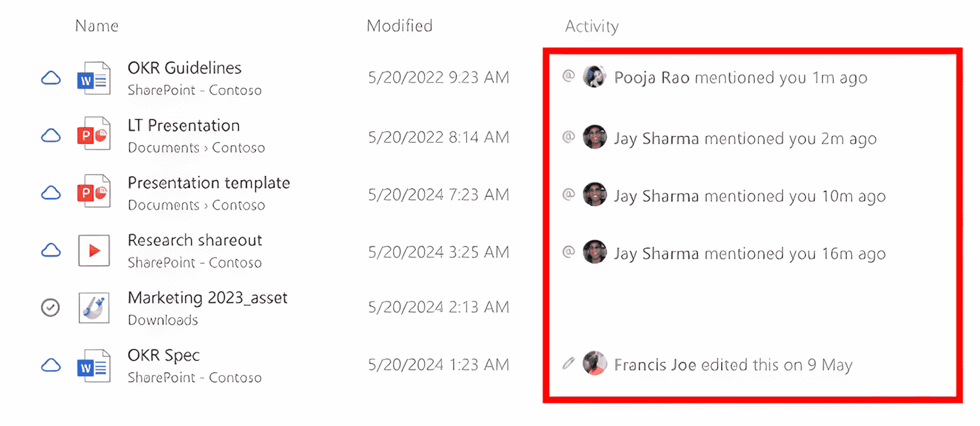
Task: Click the Word icon for OKR Spec
Action: coord(94,365)
